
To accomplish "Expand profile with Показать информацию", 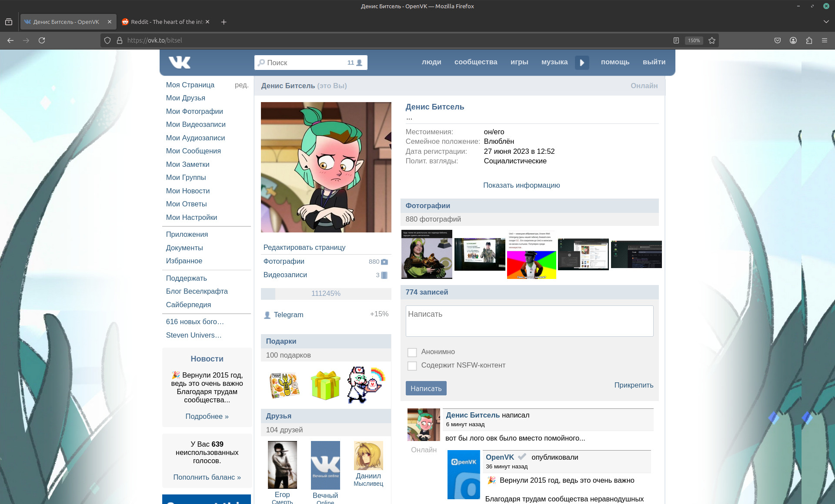I will (x=521, y=185).
